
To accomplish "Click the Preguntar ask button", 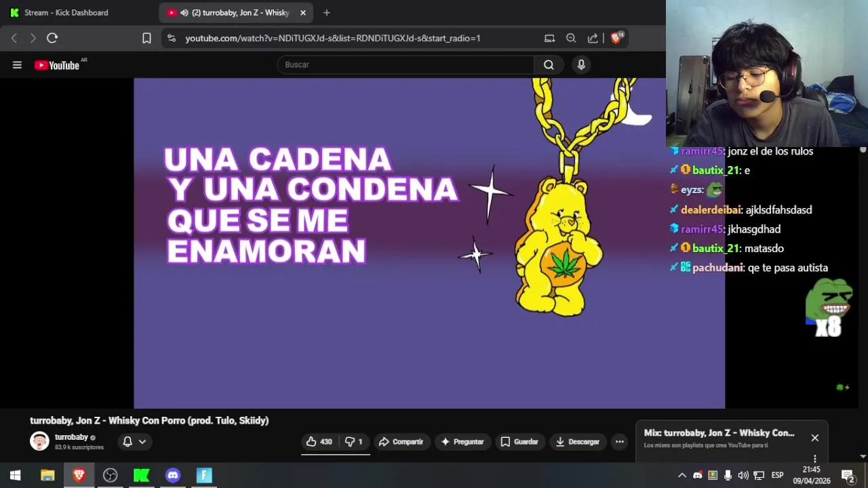I will tap(462, 441).
